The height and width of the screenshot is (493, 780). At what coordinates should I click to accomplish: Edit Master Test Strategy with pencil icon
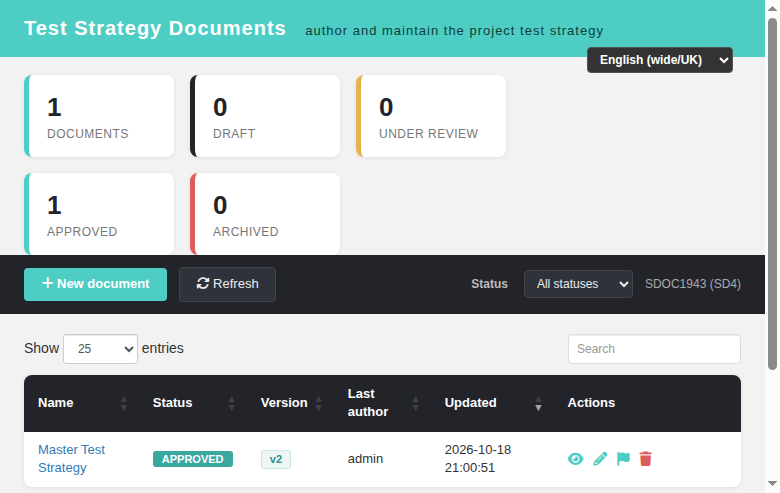point(600,459)
